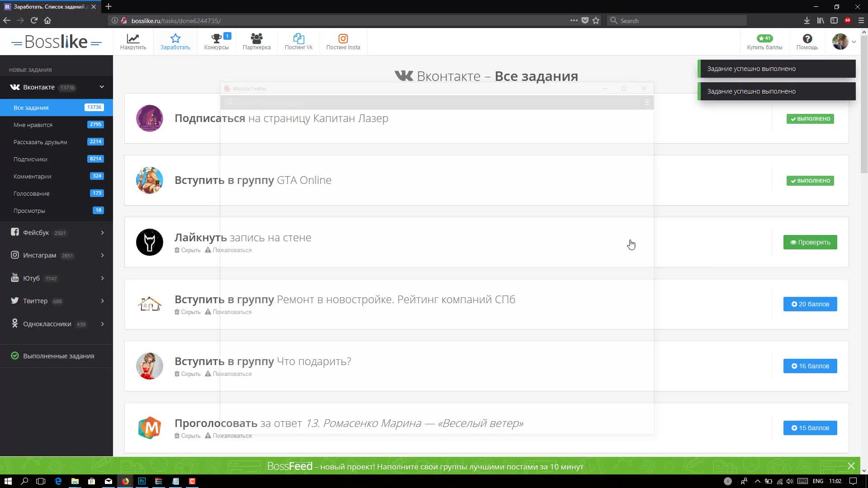Click the Firefox Search field
Image resolution: width=868 pixels, height=488 pixels.
pos(676,20)
